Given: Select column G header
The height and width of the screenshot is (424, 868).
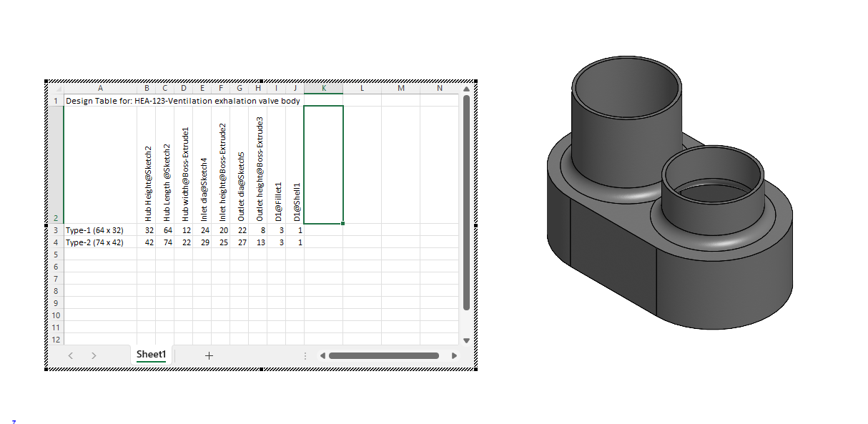Looking at the screenshot, I should (239, 89).
